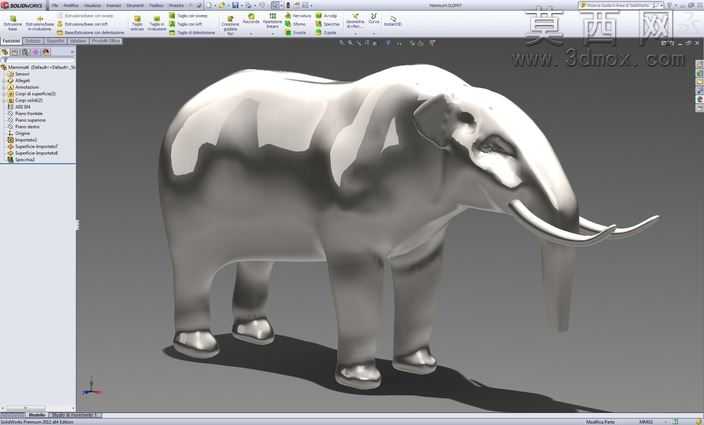Choose Estrusione/base con loft

[x=84, y=24]
